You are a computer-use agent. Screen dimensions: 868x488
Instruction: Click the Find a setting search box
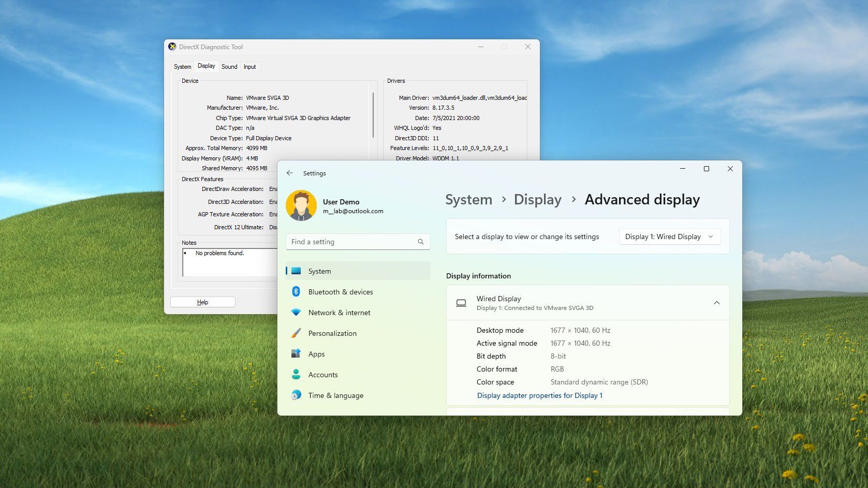(358, 242)
